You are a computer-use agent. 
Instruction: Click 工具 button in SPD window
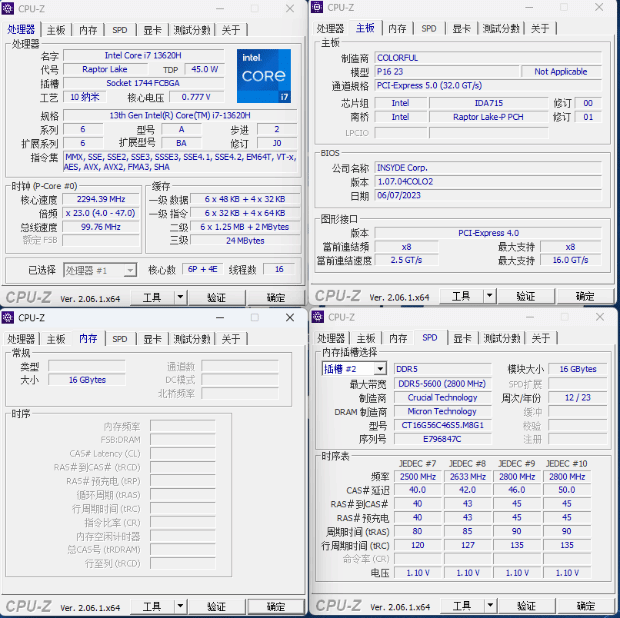(x=462, y=605)
